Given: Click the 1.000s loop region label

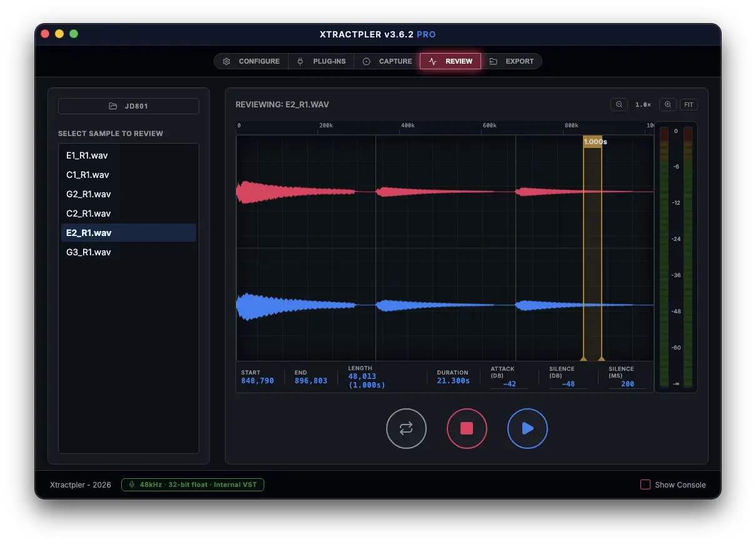Looking at the screenshot, I should point(595,142).
